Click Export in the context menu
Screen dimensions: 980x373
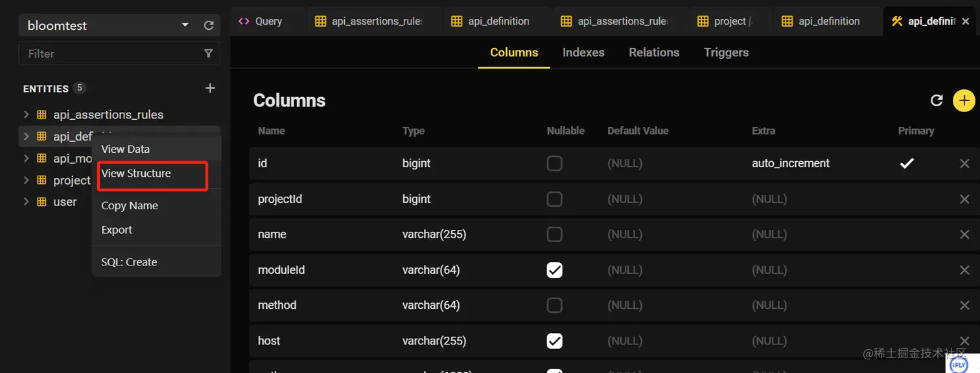coord(117,229)
